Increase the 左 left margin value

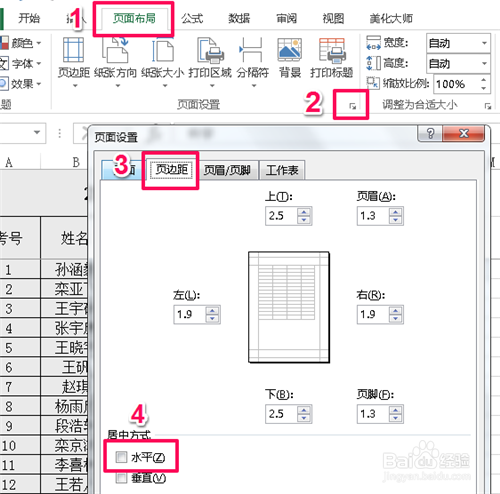[212, 310]
